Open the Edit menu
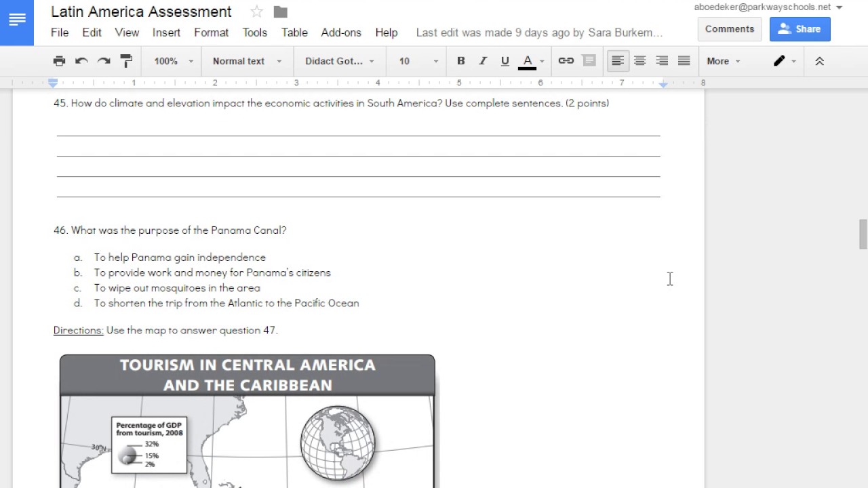868x488 pixels. (92, 33)
